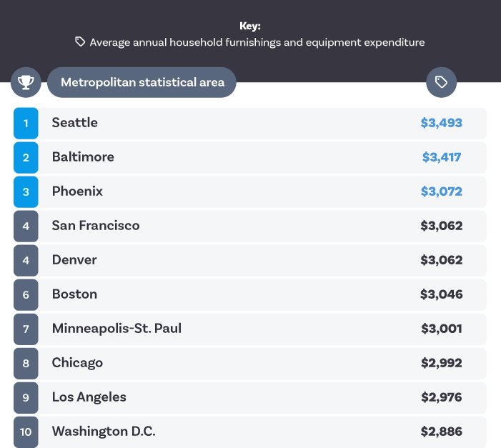Click the Washington D.C. label
Screen dimensions: 501x448
103,432
